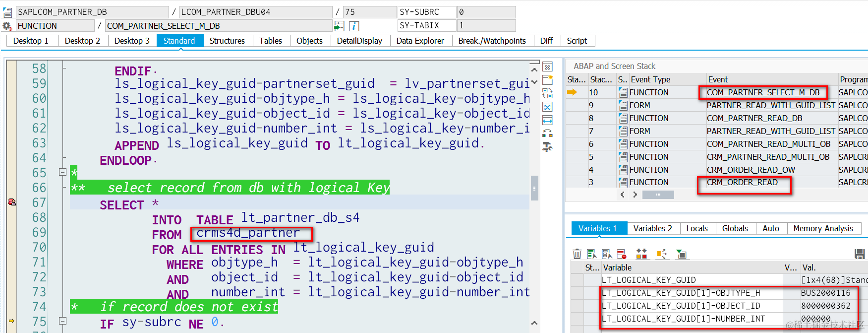Click the new tool icon with star
This screenshot has width=868, height=333.
click(547, 80)
